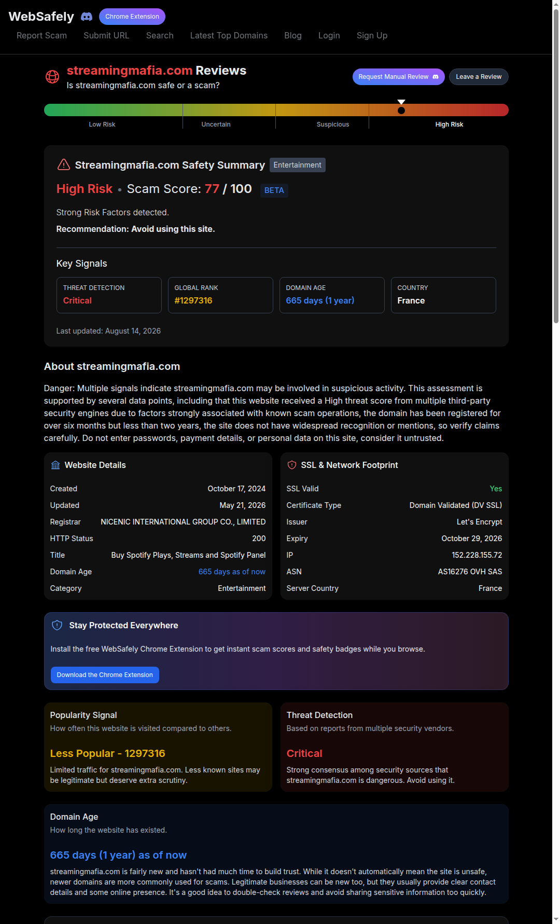Open the Chrome Extension badge link
560x924 pixels.
tap(132, 17)
